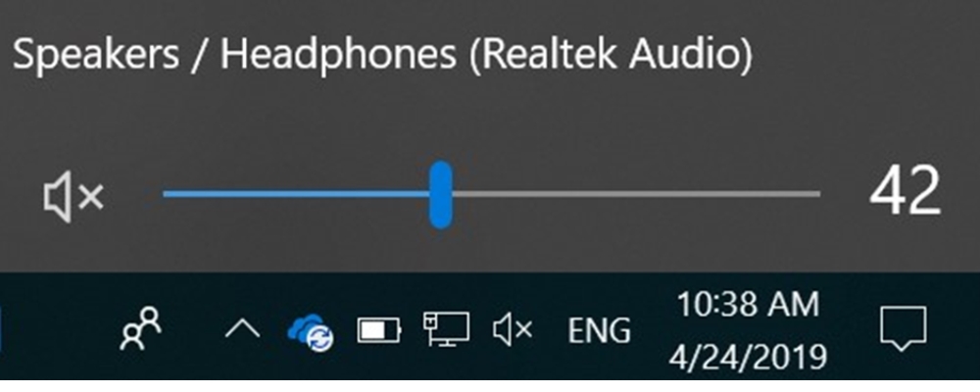The image size is (980, 392).
Task: Unmute using the speaker icon beside the slider
Action: (x=73, y=196)
